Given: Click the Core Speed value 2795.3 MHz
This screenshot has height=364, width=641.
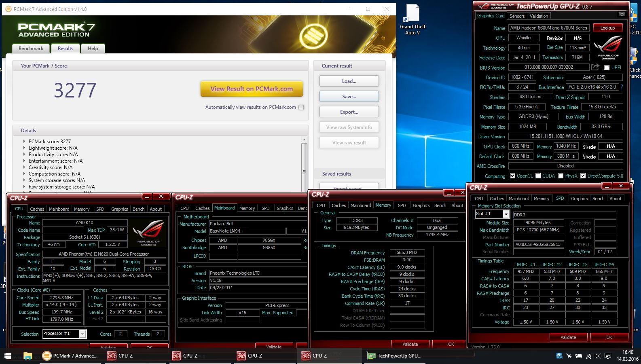Looking at the screenshot, I should coord(61,298).
